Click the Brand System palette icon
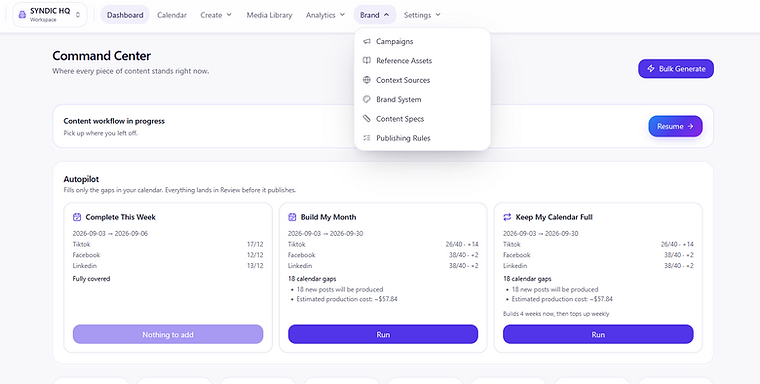This screenshot has height=384, width=760. tap(367, 99)
